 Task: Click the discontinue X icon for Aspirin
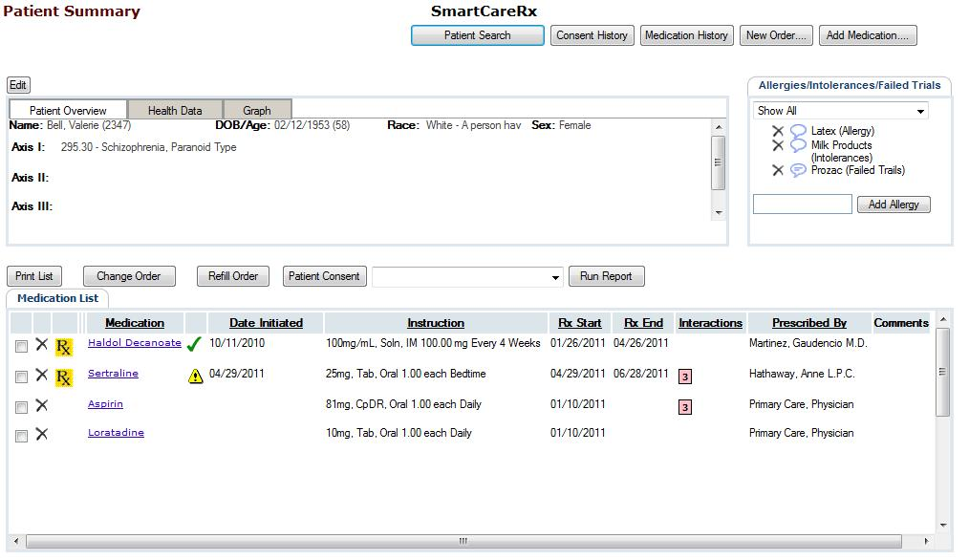(x=41, y=403)
